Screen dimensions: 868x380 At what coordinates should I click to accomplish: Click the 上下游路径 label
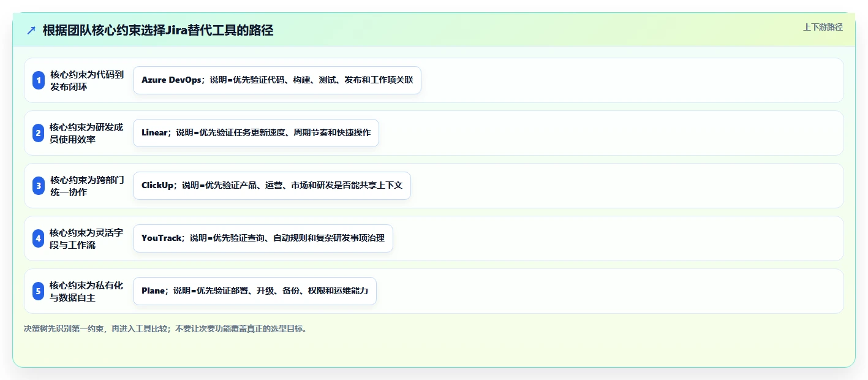pyautogui.click(x=823, y=27)
